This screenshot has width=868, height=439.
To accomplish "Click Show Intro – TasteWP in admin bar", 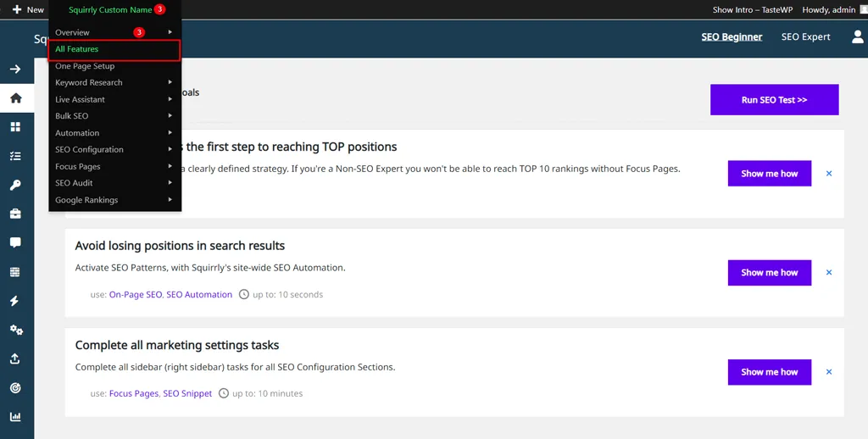I will pyautogui.click(x=753, y=9).
